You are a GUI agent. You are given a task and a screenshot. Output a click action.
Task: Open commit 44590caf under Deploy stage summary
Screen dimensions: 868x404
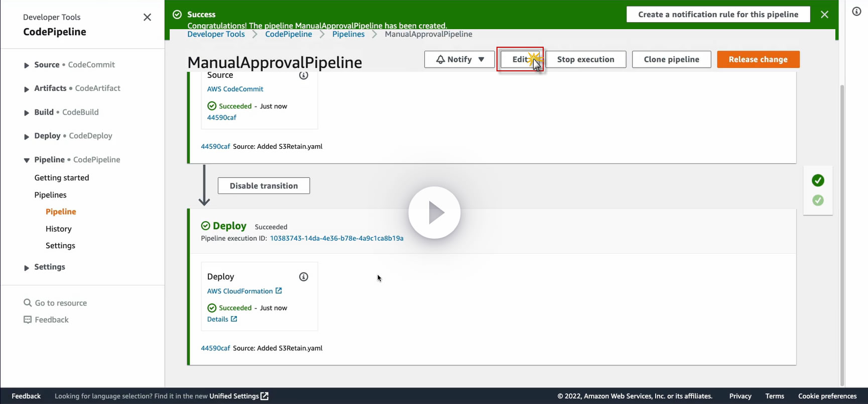(215, 348)
